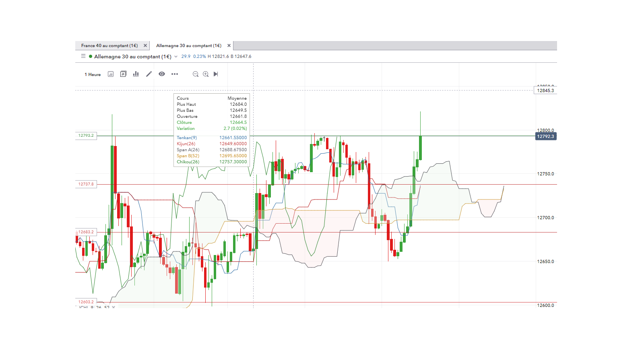644x362 pixels.
Task: Open the compare charts icon
Action: point(123,74)
